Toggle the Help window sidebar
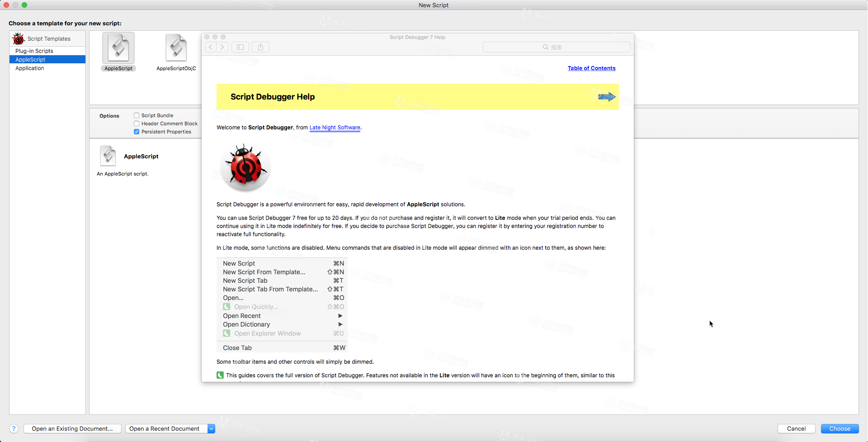Image resolution: width=868 pixels, height=442 pixels. pyautogui.click(x=241, y=47)
